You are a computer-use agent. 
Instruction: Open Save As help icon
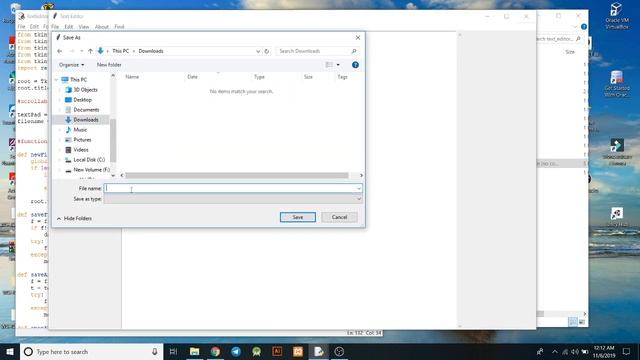pyautogui.click(x=355, y=65)
